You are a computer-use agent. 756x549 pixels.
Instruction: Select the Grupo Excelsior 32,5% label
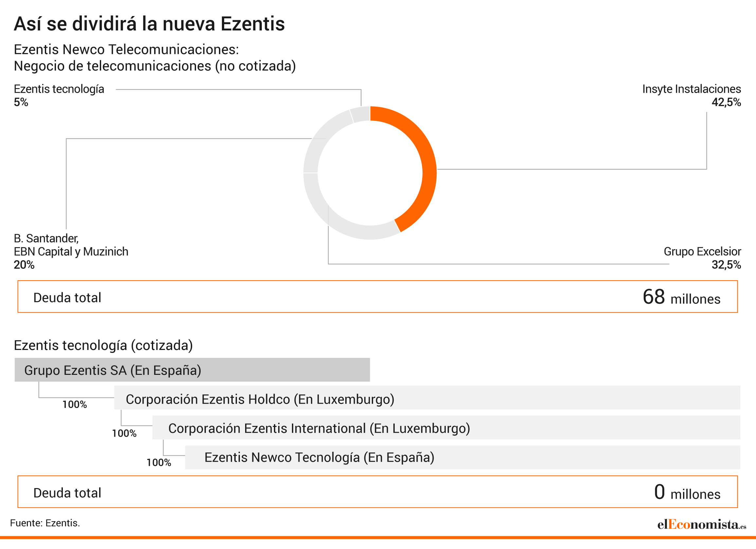tap(702, 258)
